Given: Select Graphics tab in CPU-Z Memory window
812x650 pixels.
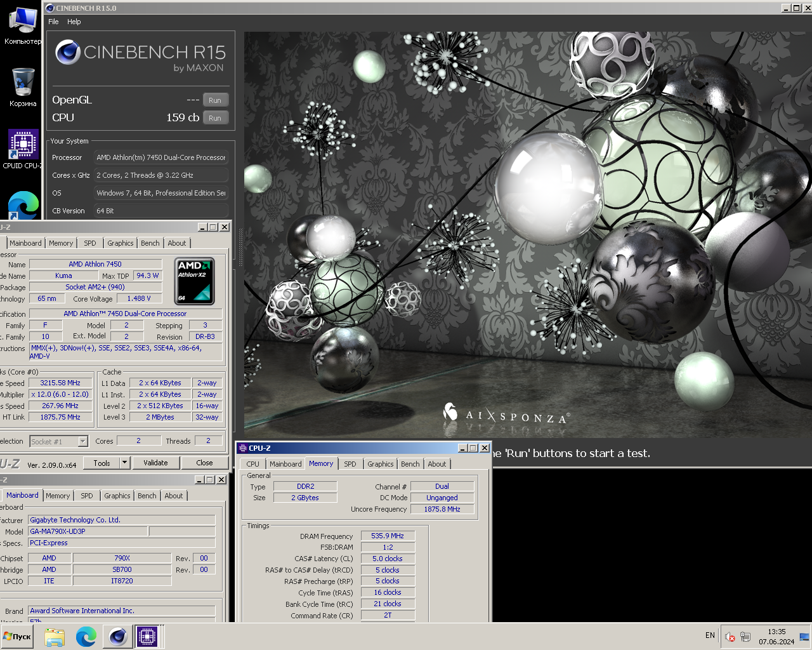Looking at the screenshot, I should tap(381, 464).
